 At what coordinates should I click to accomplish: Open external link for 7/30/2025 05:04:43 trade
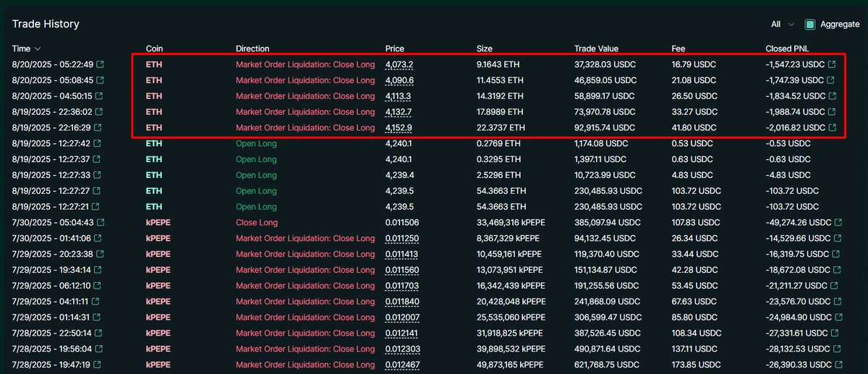click(x=101, y=222)
